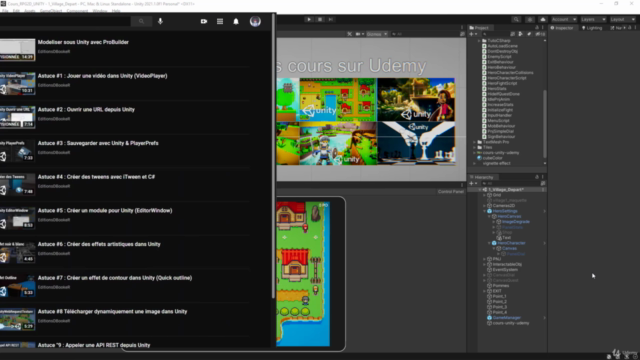Click the Unity Pause button

click(x=320, y=19)
